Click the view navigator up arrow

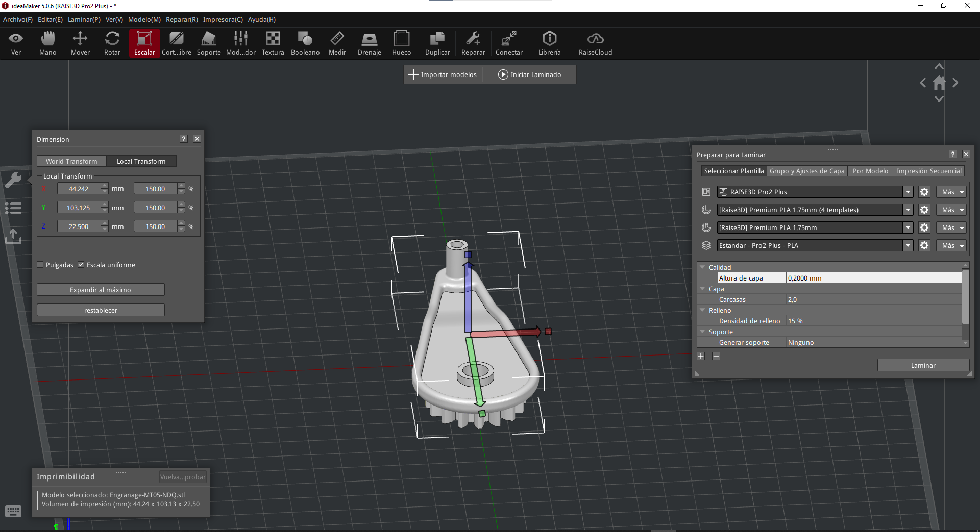pos(939,67)
